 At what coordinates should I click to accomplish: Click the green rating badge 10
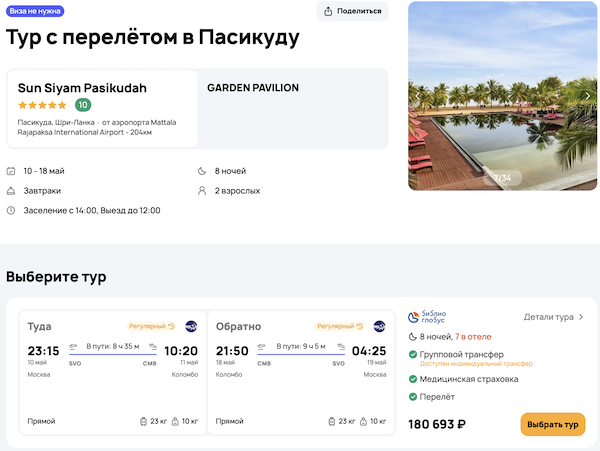[83, 105]
